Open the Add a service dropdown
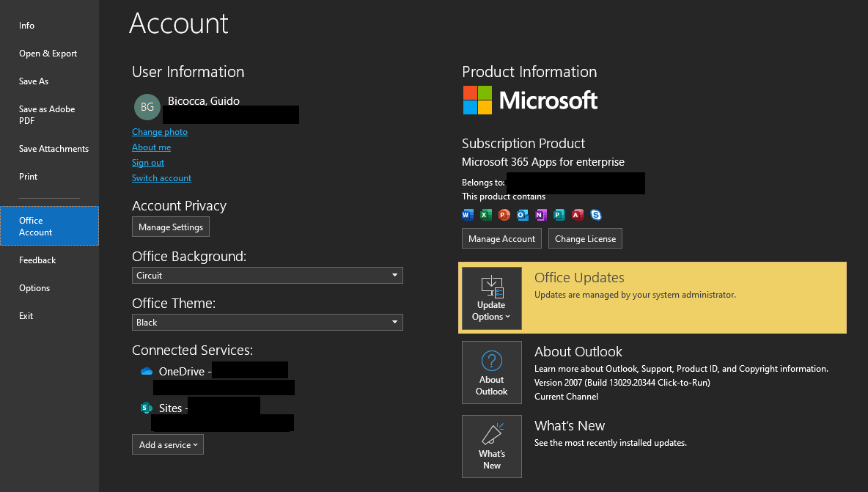Viewport: 868px width, 492px height. [x=168, y=444]
